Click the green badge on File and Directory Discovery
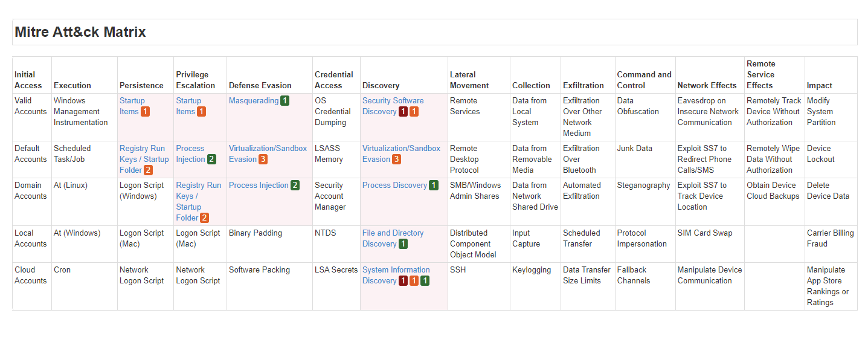 tap(403, 244)
